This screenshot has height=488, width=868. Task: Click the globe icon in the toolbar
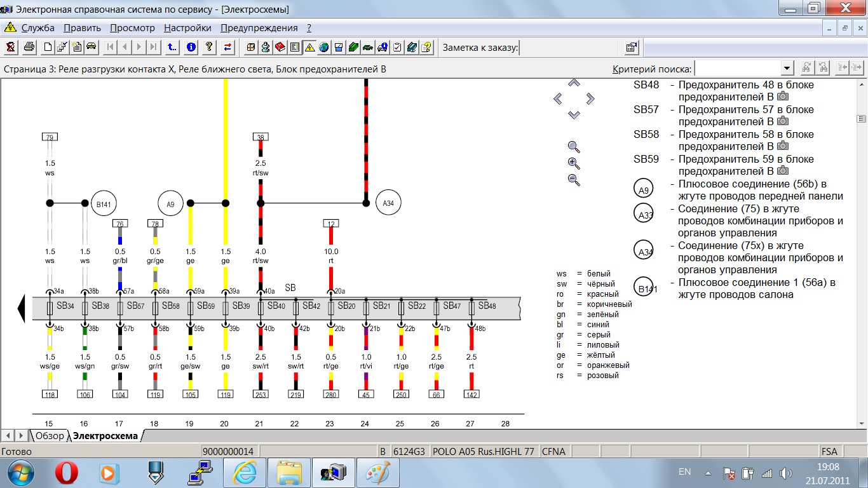[324, 47]
